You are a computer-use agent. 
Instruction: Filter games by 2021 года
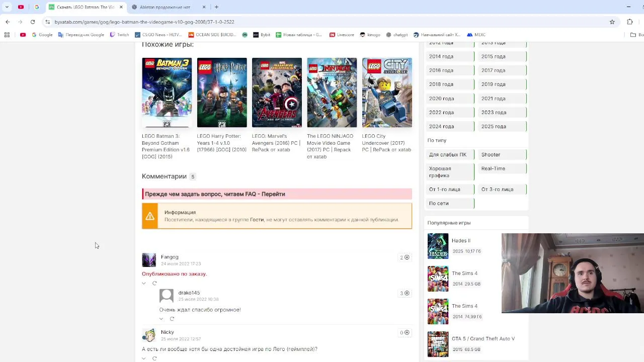click(503, 99)
